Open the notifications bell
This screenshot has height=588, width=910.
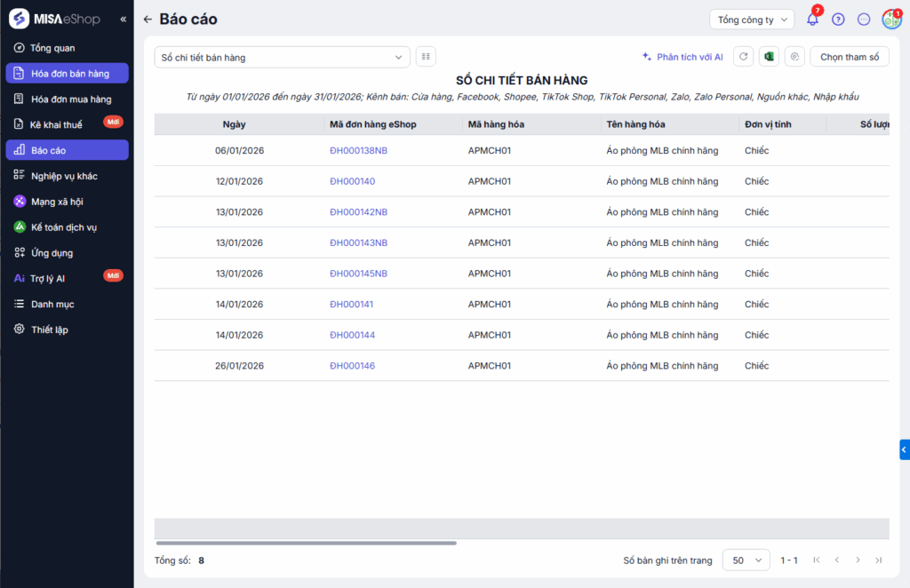click(812, 20)
